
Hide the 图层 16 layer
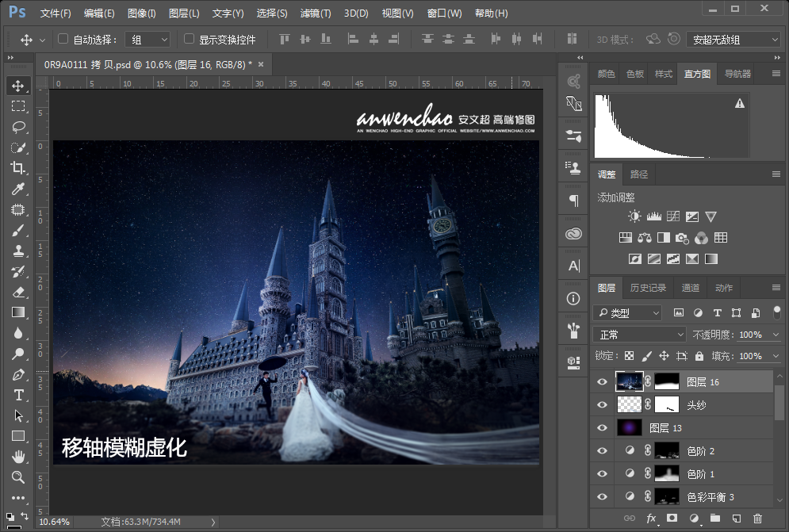(602, 381)
